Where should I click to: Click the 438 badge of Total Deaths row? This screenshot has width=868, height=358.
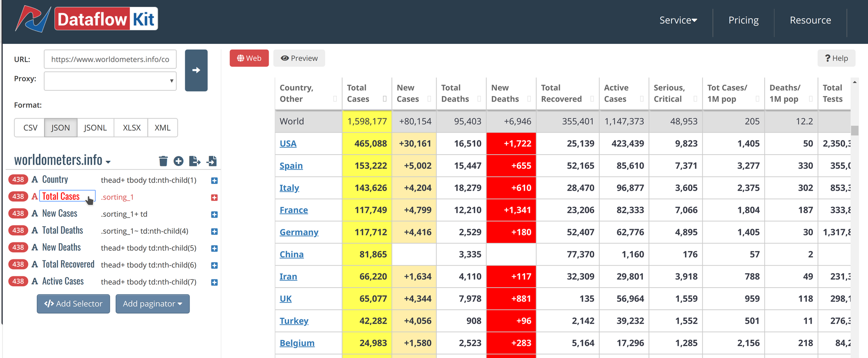click(18, 230)
